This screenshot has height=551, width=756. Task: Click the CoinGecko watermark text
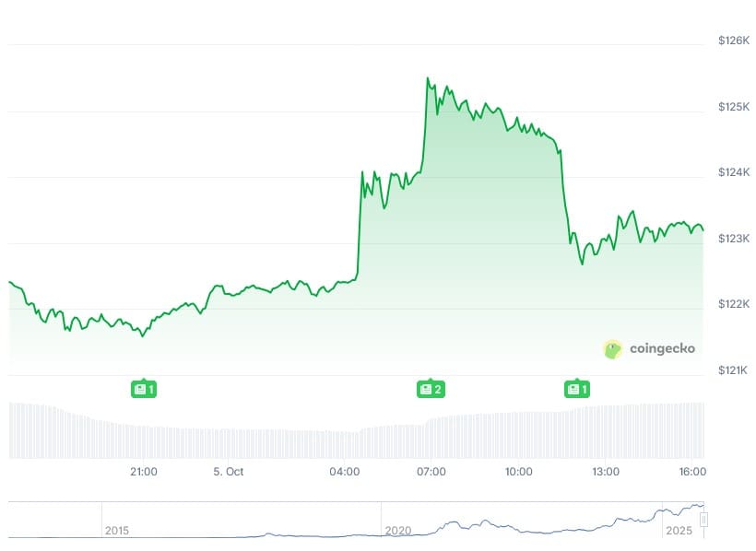pos(662,348)
